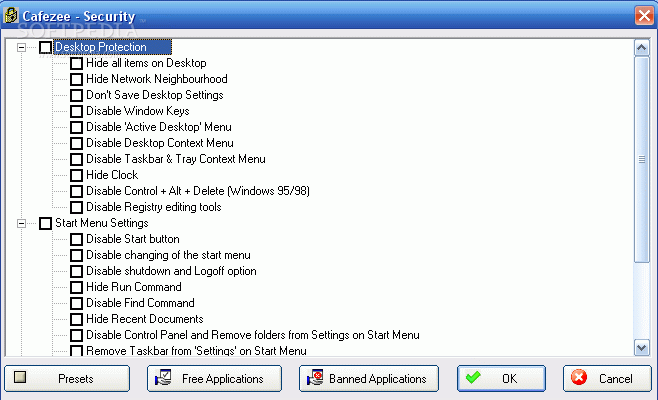This screenshot has width=658, height=400.
Task: Tick Disable Desktop Context Menu checkbox
Action: [x=76, y=143]
